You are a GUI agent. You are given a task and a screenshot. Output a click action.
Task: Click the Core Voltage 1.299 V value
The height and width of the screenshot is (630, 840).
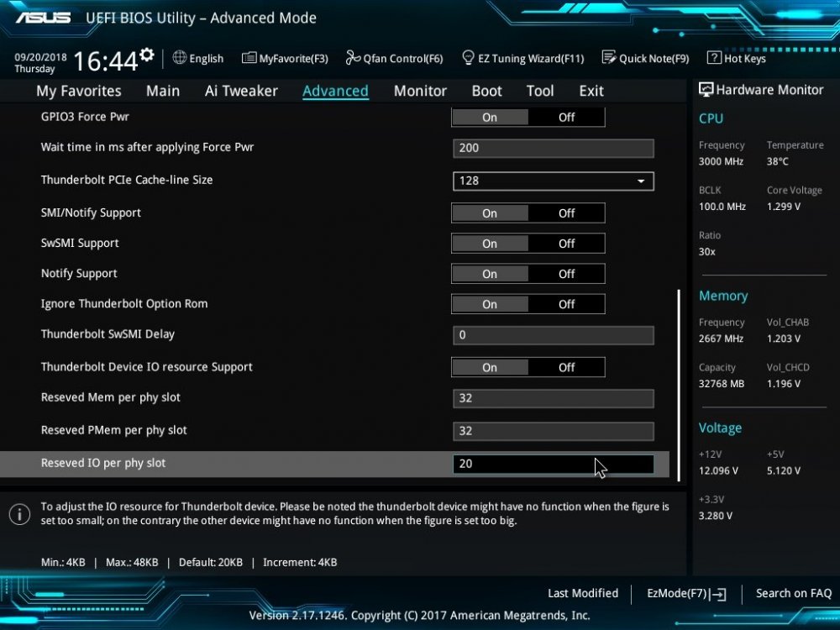(783, 207)
